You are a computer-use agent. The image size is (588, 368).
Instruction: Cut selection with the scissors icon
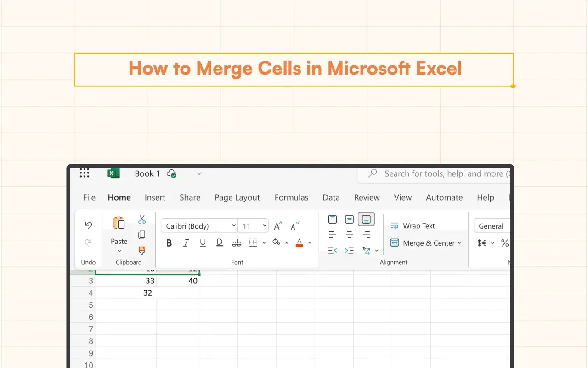pyautogui.click(x=142, y=219)
